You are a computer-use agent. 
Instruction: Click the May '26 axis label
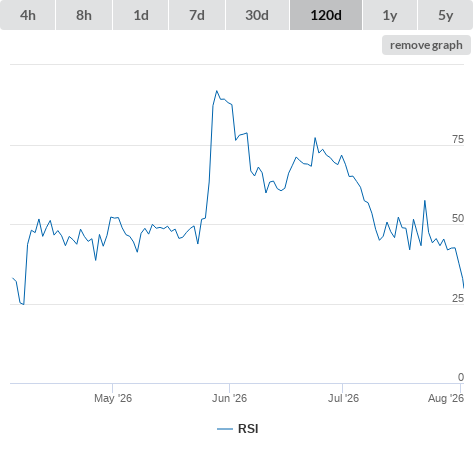pyautogui.click(x=113, y=398)
